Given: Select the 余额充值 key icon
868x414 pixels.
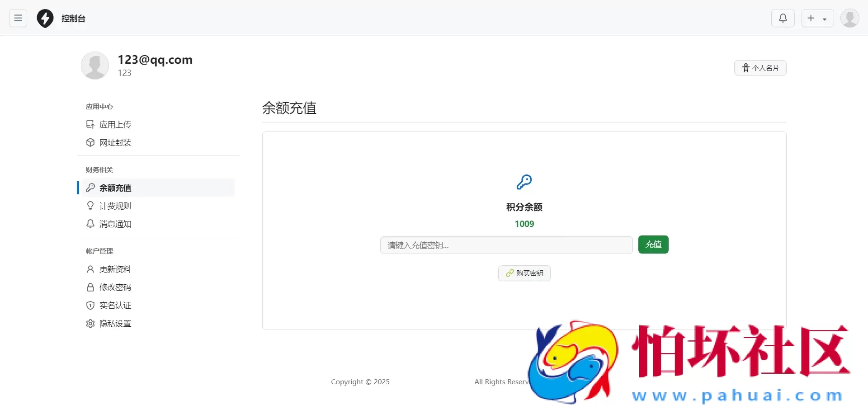Looking at the screenshot, I should pyautogui.click(x=90, y=188).
